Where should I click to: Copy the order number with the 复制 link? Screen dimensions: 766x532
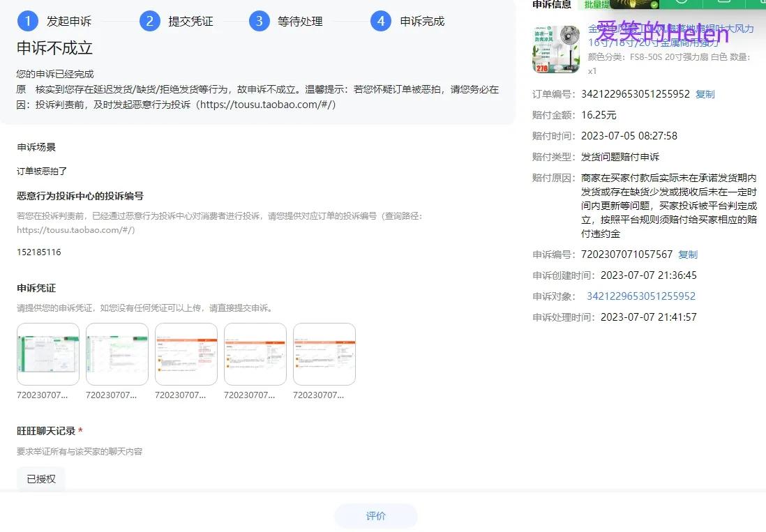pos(705,93)
